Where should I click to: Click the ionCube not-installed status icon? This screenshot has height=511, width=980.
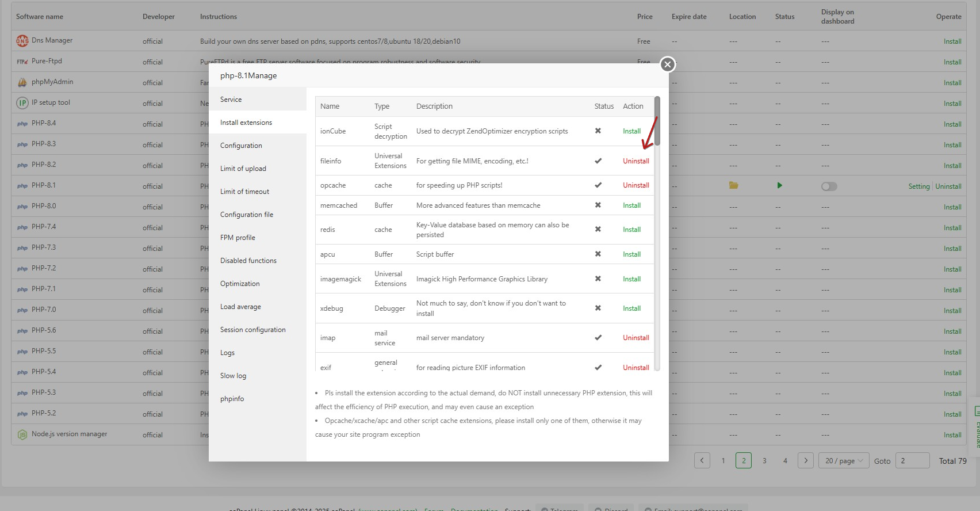tap(598, 131)
